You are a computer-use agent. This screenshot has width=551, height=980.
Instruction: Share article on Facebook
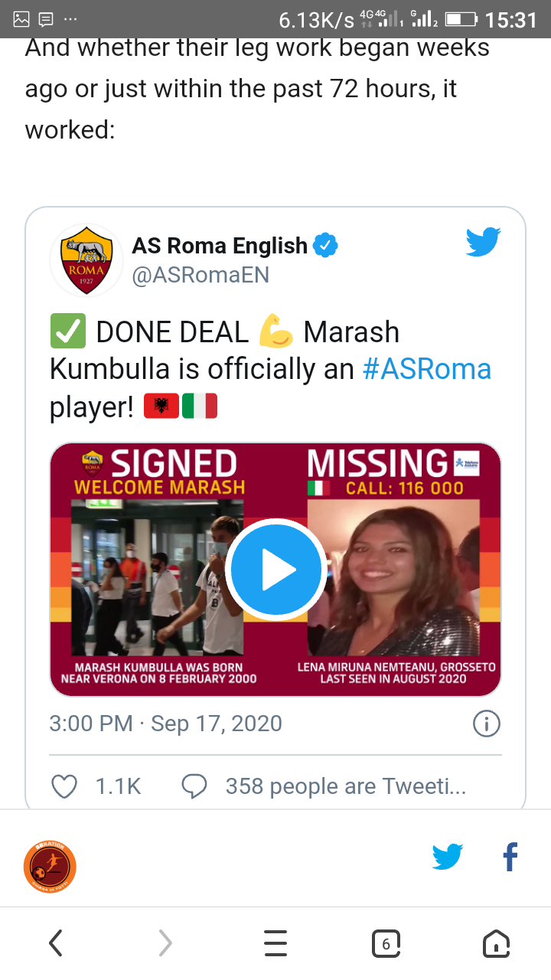pyautogui.click(x=510, y=857)
